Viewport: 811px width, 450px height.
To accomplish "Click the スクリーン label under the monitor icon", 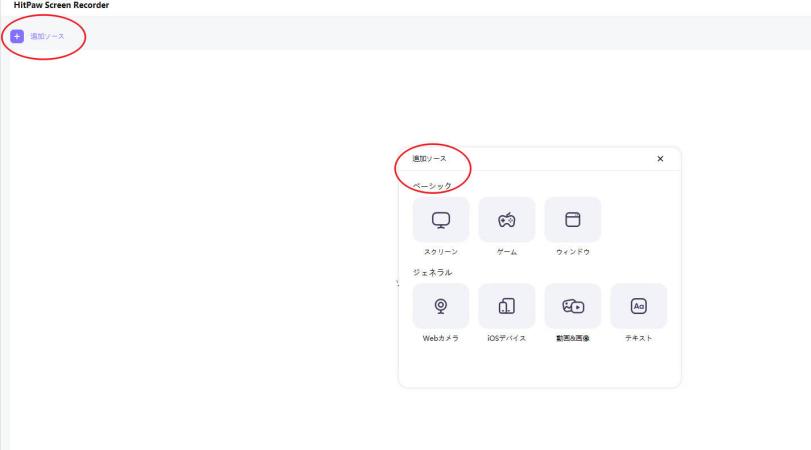I will (x=441, y=252).
